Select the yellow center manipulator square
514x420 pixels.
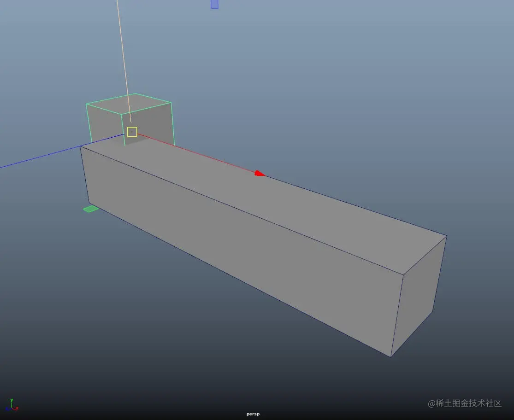[132, 132]
